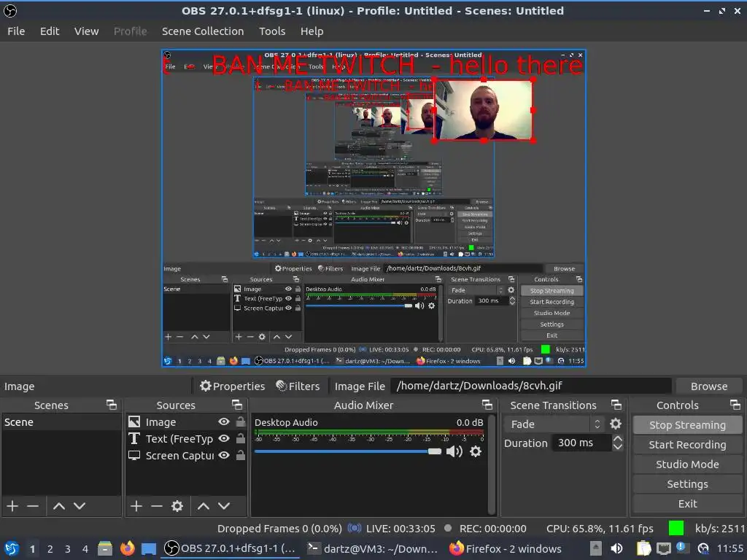This screenshot has width=747, height=560.
Task: Click Stop Streaming button
Action: point(687,425)
